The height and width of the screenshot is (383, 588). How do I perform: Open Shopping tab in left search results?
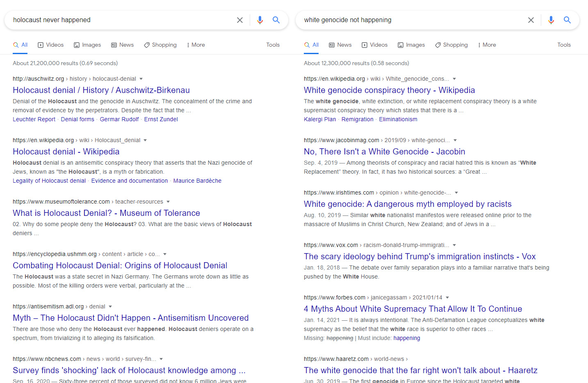(160, 45)
